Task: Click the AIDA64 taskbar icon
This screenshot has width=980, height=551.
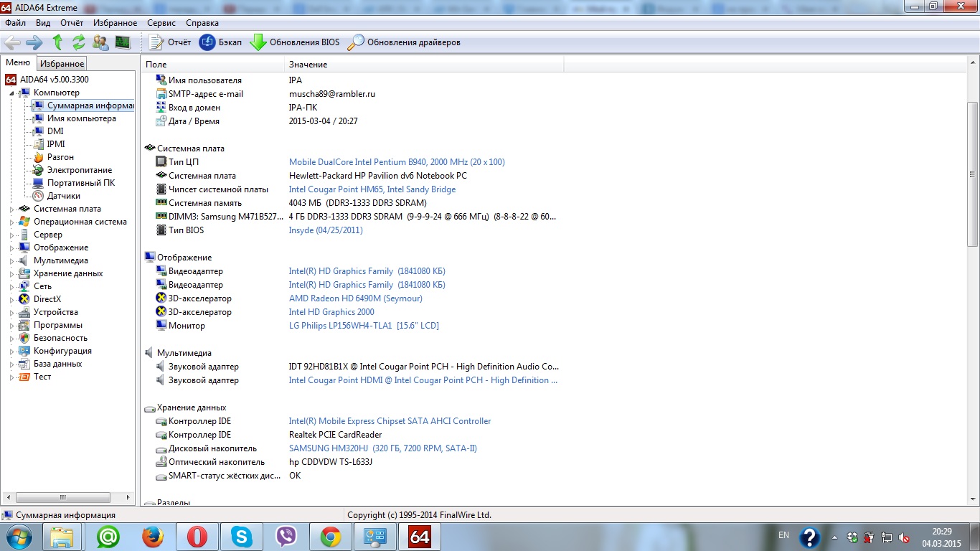Action: (420, 537)
